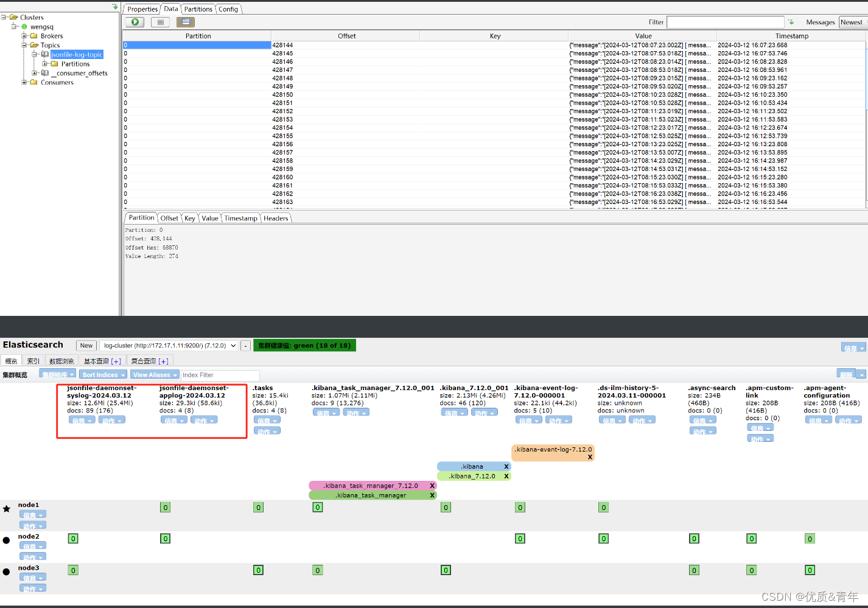Switch to the Partitions tab
The width and height of the screenshot is (868, 608).
tap(198, 9)
